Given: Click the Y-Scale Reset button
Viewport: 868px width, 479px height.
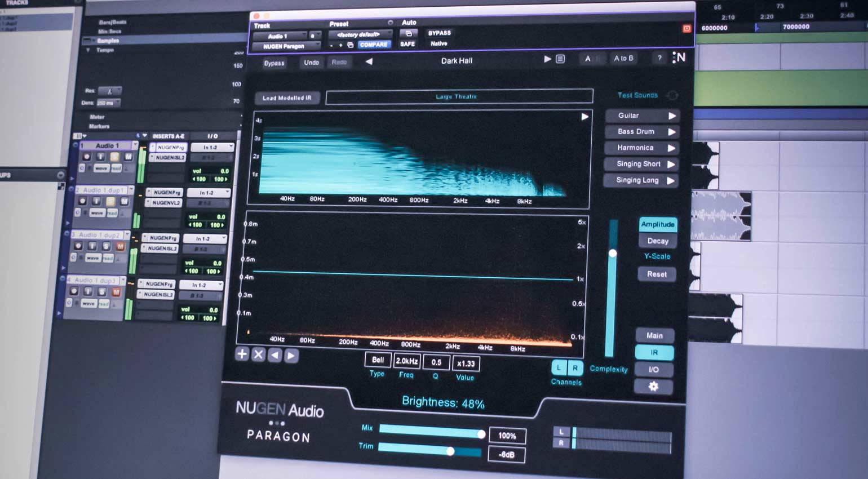Looking at the screenshot, I should 657,274.
